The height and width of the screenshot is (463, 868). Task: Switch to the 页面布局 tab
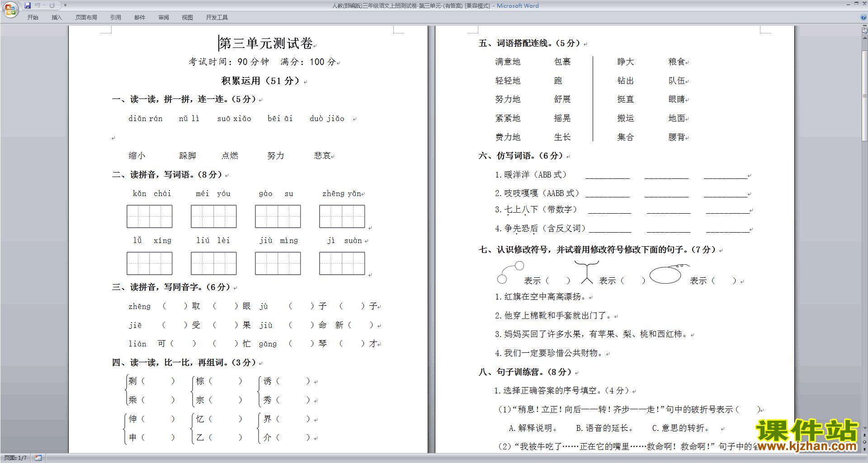[86, 17]
